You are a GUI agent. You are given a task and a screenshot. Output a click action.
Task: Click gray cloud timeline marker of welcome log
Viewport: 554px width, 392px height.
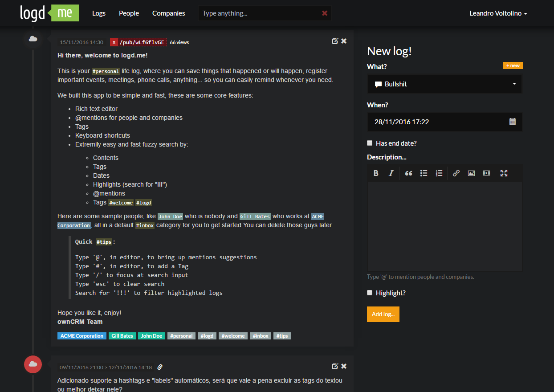coord(33,39)
